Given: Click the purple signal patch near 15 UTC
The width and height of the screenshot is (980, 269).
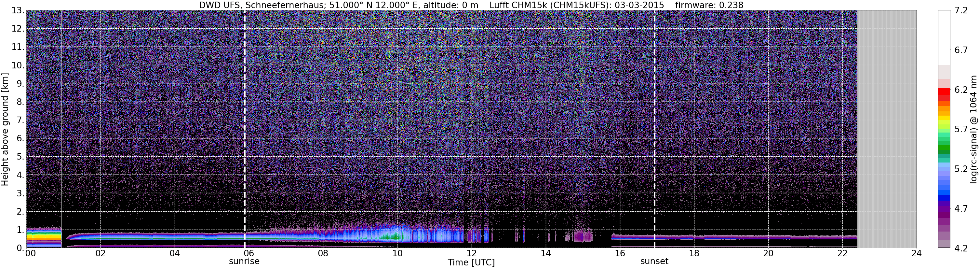Looking at the screenshot, I should (583, 236).
